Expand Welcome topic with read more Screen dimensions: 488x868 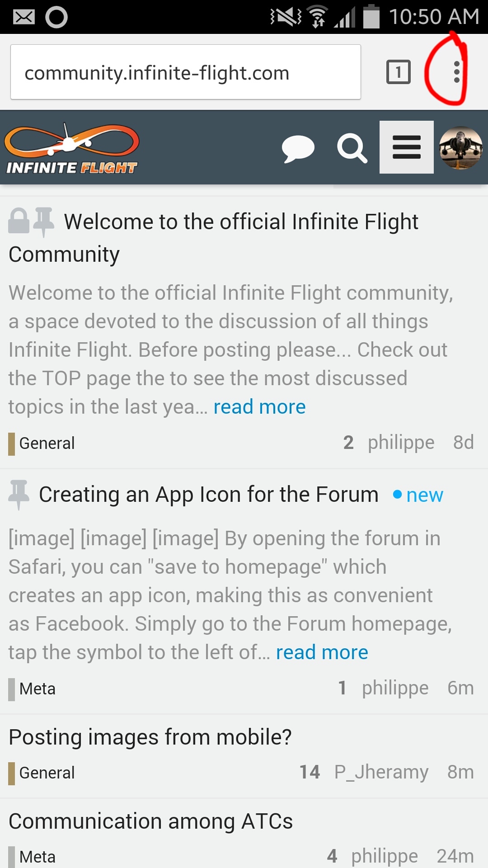click(x=259, y=407)
